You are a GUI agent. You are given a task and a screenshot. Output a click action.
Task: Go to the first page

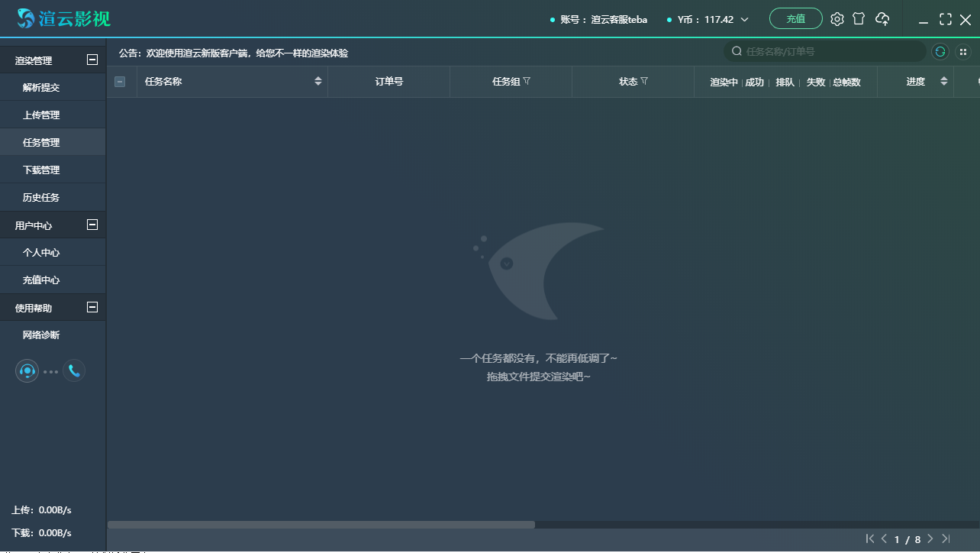coord(870,538)
